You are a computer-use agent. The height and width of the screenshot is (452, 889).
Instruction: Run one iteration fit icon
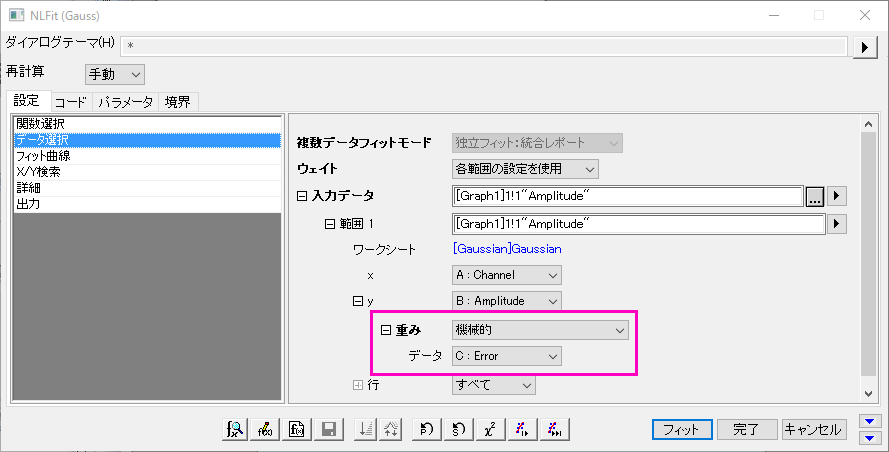click(522, 429)
